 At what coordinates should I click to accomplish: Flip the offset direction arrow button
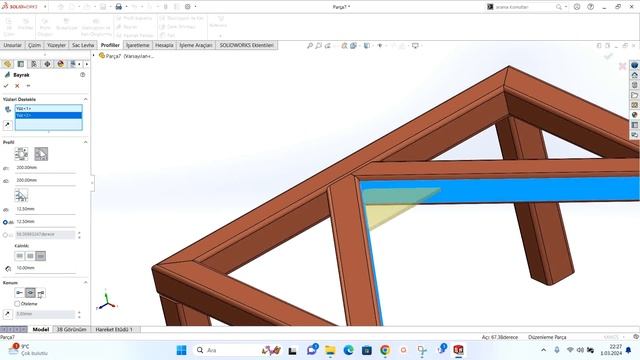point(7,314)
